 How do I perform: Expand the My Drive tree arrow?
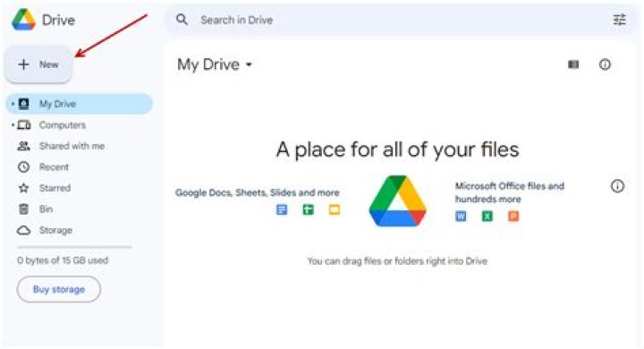click(x=13, y=104)
